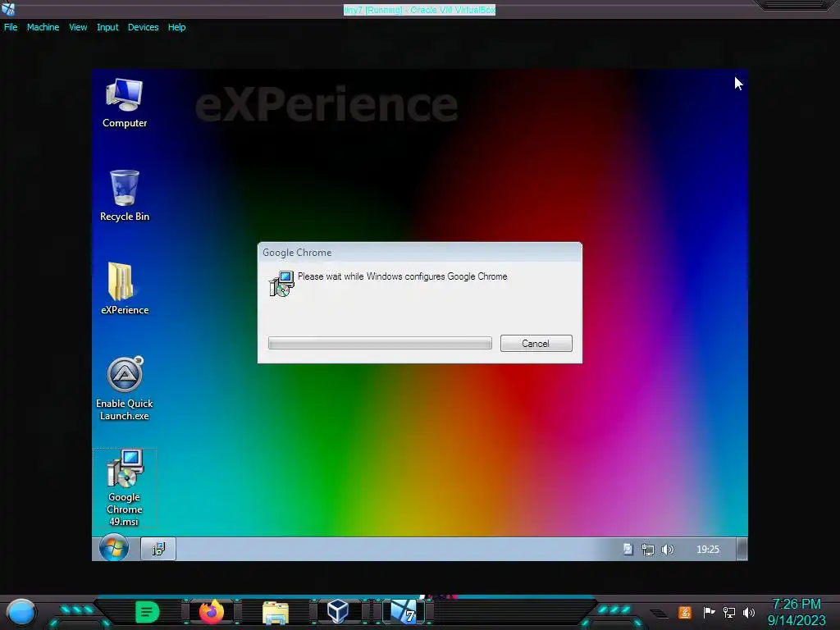Click guest tray network icon
Screen dimensions: 840x630
648,550
